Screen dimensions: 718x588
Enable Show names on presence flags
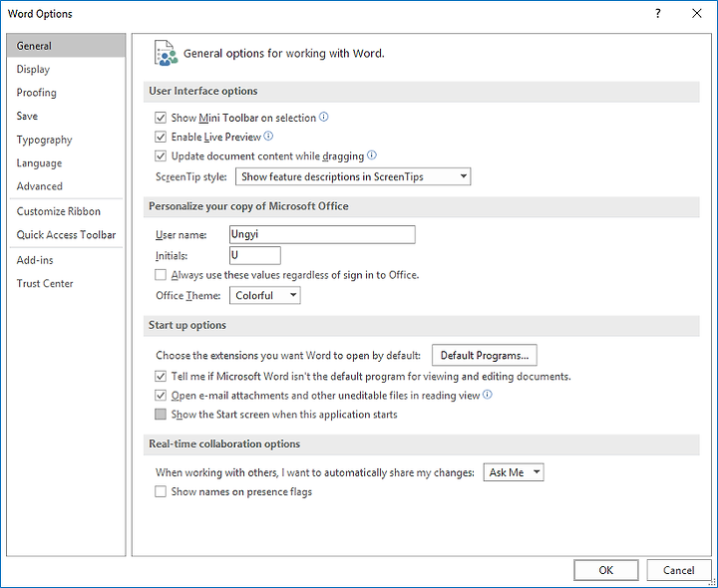[161, 492]
